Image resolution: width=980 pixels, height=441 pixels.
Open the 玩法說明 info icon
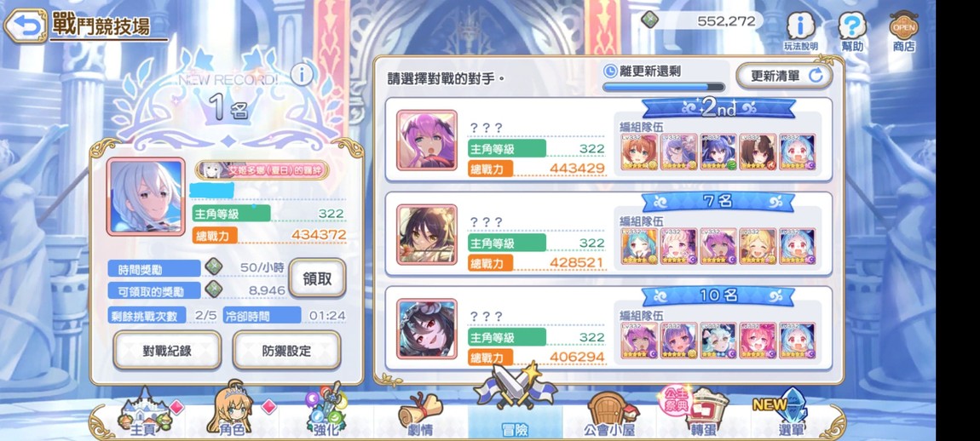click(801, 31)
